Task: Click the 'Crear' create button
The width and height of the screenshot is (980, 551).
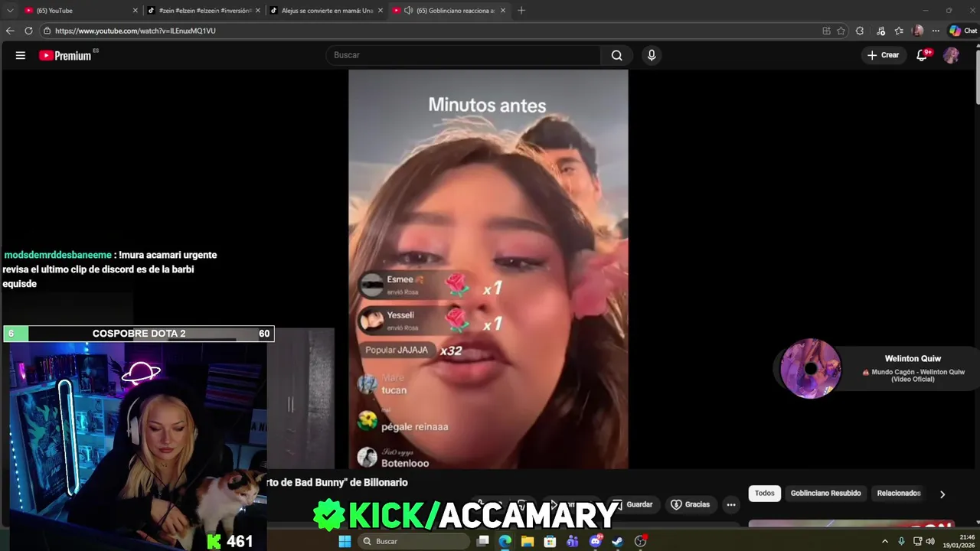Action: [883, 55]
